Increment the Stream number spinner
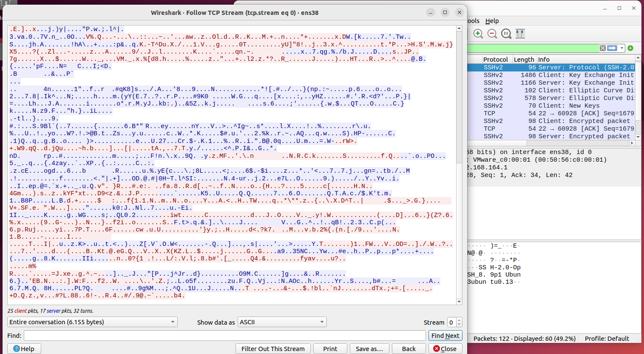 coord(459,320)
